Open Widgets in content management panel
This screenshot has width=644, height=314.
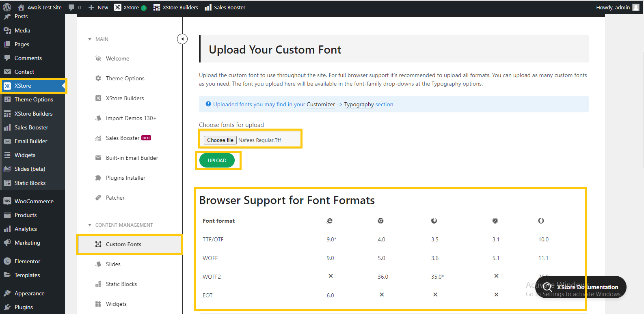(x=116, y=304)
